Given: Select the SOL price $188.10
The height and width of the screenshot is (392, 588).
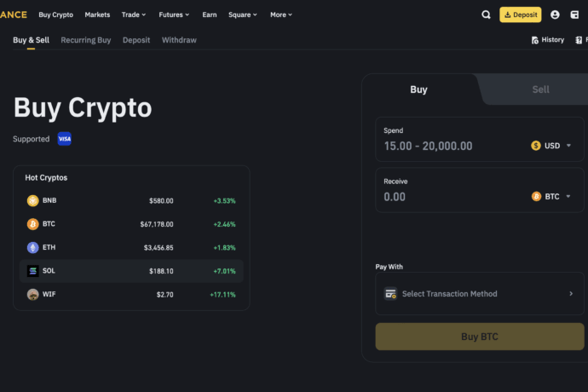Looking at the screenshot, I should (x=161, y=271).
